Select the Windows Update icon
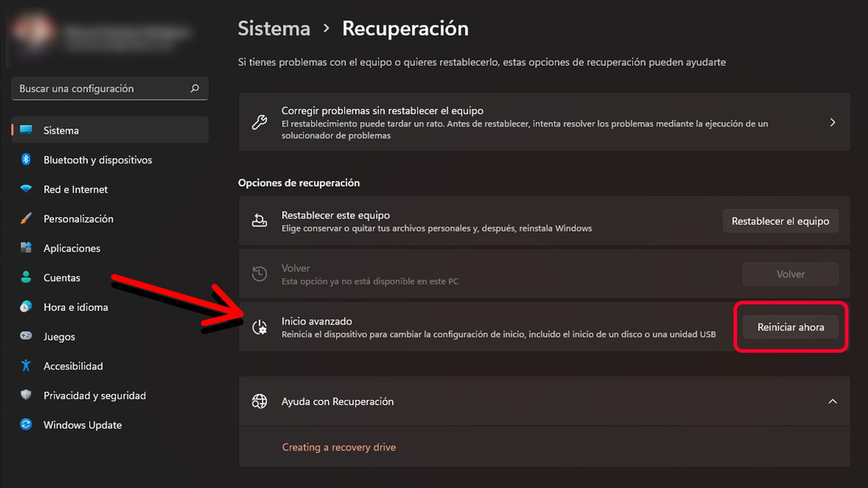The height and width of the screenshot is (488, 868). [x=27, y=425]
